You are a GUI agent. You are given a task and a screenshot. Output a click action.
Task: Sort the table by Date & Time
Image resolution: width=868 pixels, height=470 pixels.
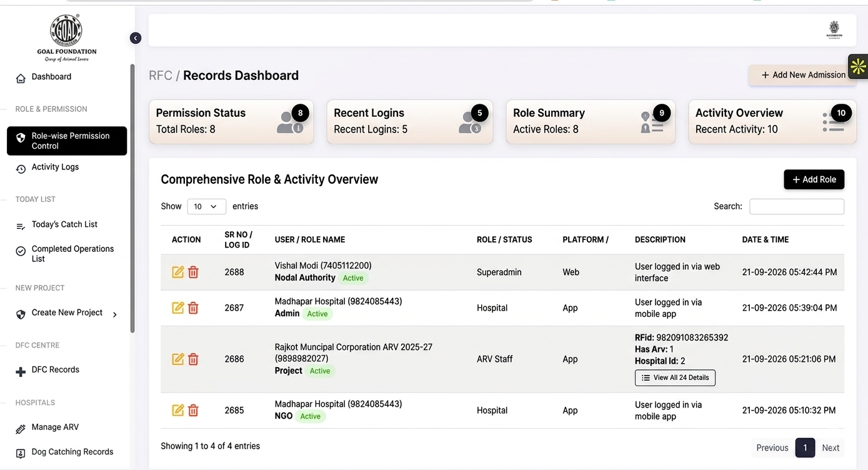click(766, 239)
